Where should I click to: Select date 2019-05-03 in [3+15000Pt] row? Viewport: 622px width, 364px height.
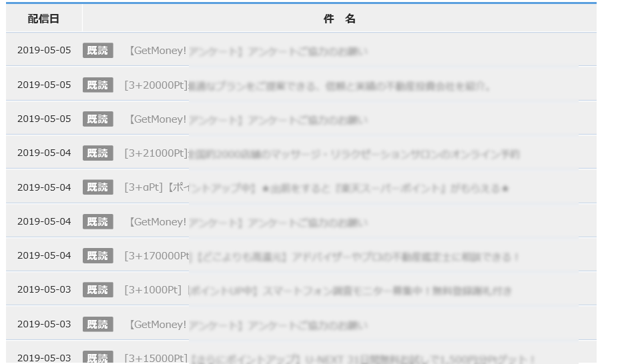click(x=44, y=358)
